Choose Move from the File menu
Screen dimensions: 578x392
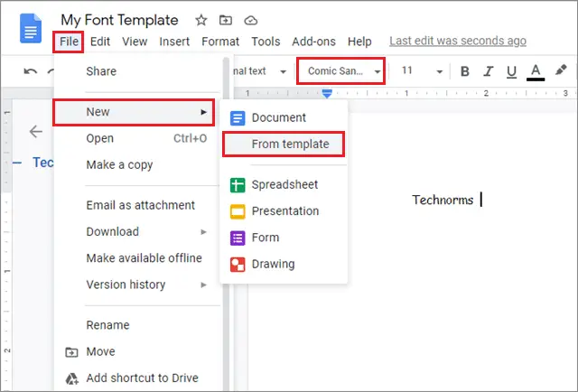click(x=137, y=351)
